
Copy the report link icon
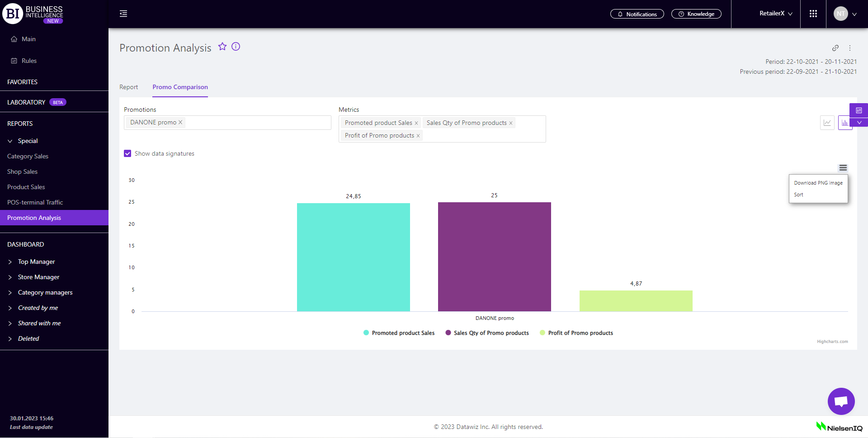coord(835,48)
